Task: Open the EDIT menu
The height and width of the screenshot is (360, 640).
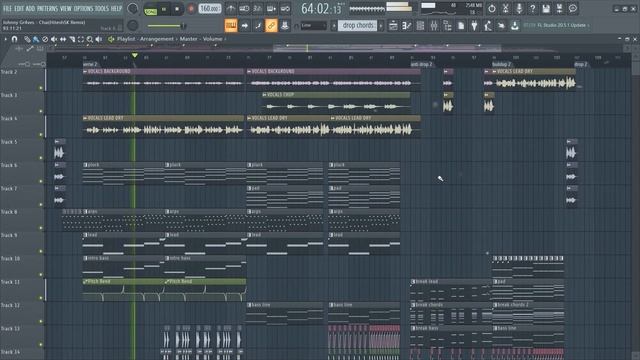Action: pyautogui.click(x=19, y=8)
